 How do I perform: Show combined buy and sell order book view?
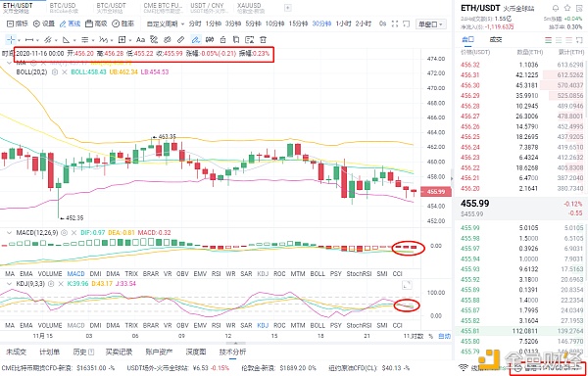pyautogui.click(x=548, y=40)
